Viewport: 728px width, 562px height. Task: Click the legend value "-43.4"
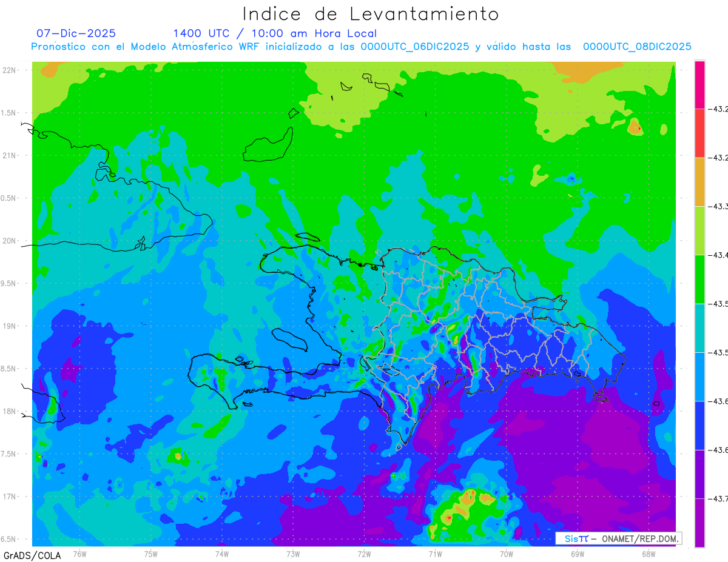pyautogui.click(x=719, y=255)
